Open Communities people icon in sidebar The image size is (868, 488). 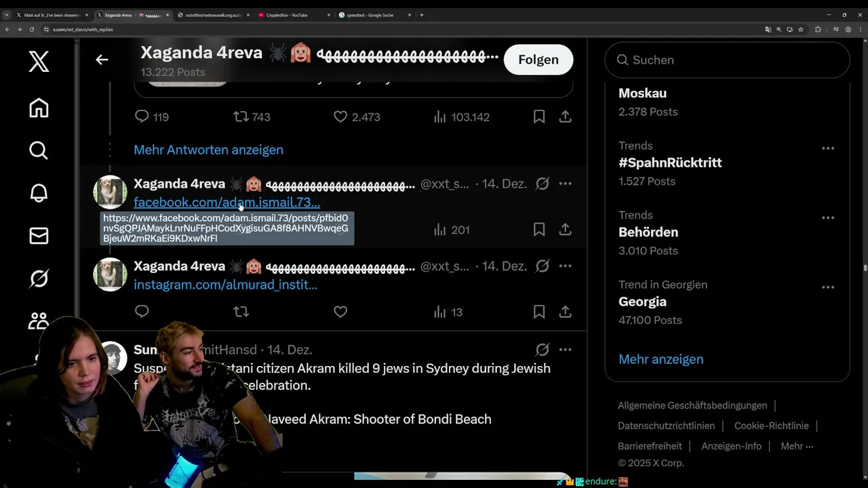pyautogui.click(x=39, y=320)
